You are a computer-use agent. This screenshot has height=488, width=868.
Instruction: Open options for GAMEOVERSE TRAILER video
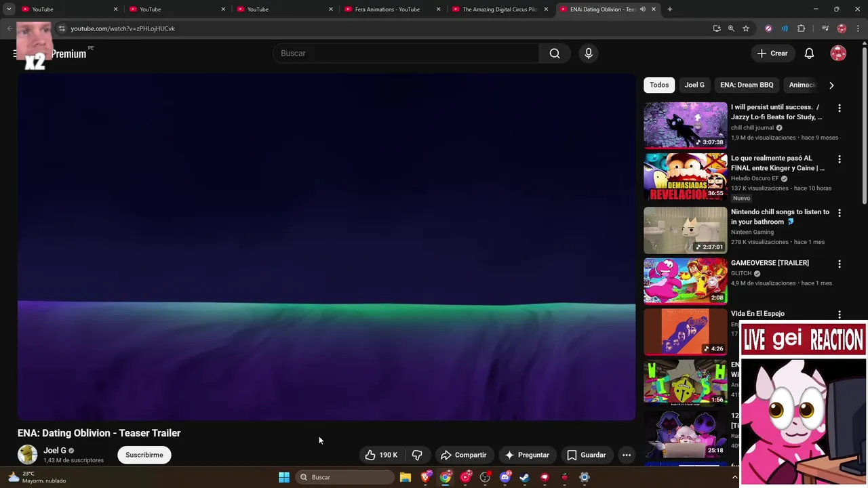pos(840,264)
